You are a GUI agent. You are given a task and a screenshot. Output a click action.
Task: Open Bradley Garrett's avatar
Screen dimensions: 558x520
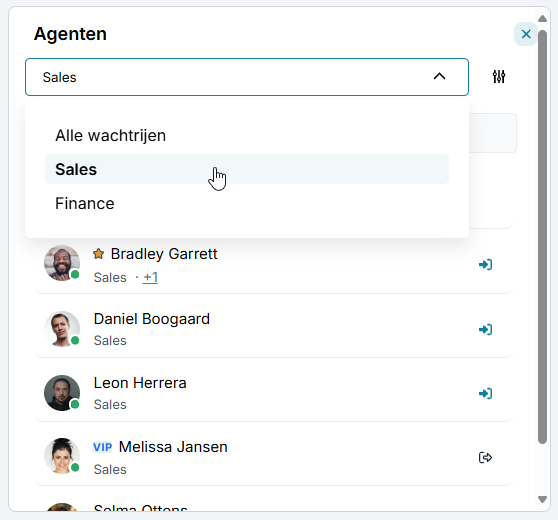click(x=62, y=263)
